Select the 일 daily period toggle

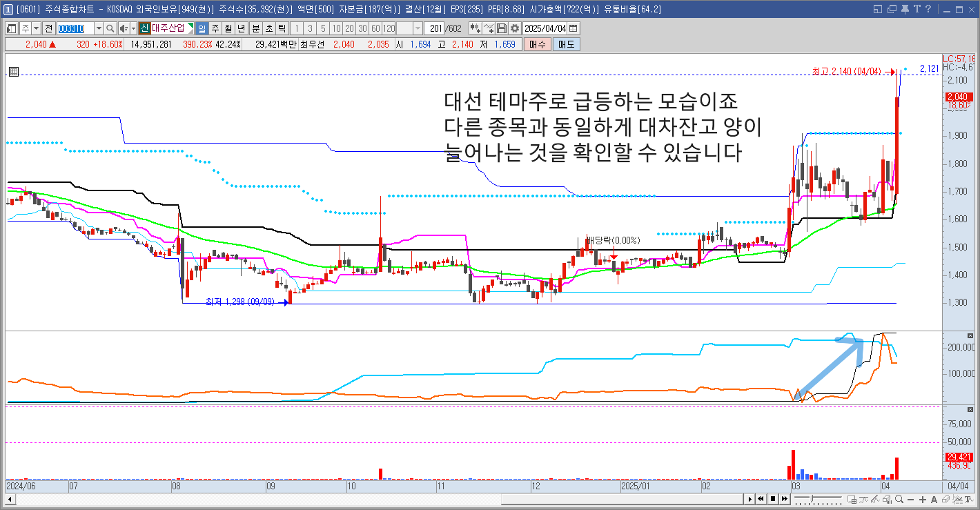point(202,28)
